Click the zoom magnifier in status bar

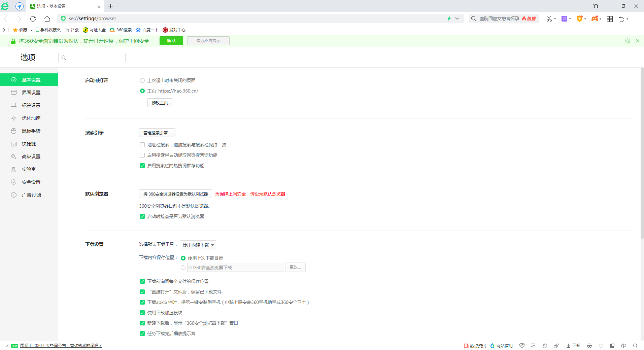[635, 346]
